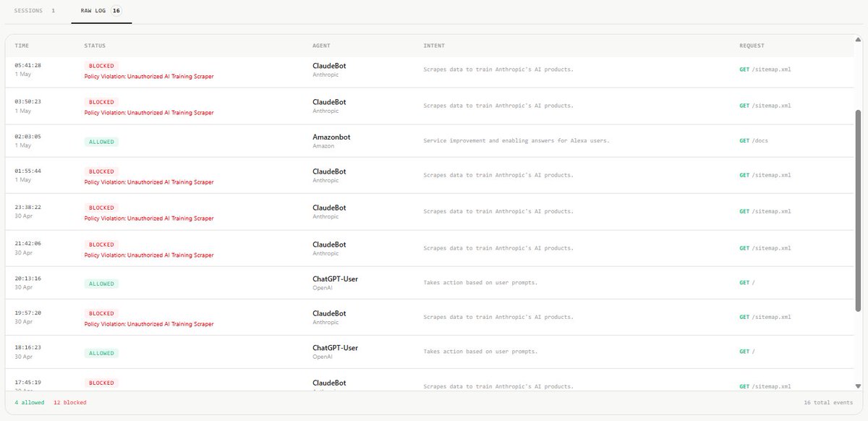Click GET /sitemap.xml in the 19:57:20 row
868x421 pixels.
point(765,317)
